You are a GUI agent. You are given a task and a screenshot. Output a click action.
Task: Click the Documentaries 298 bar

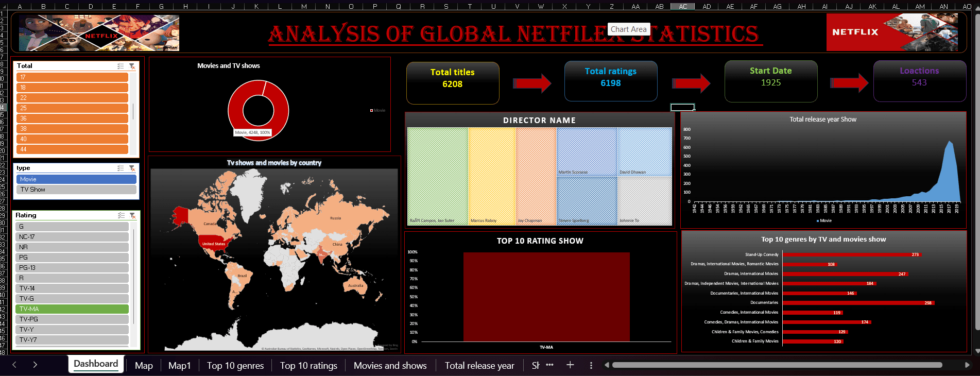tap(858, 303)
